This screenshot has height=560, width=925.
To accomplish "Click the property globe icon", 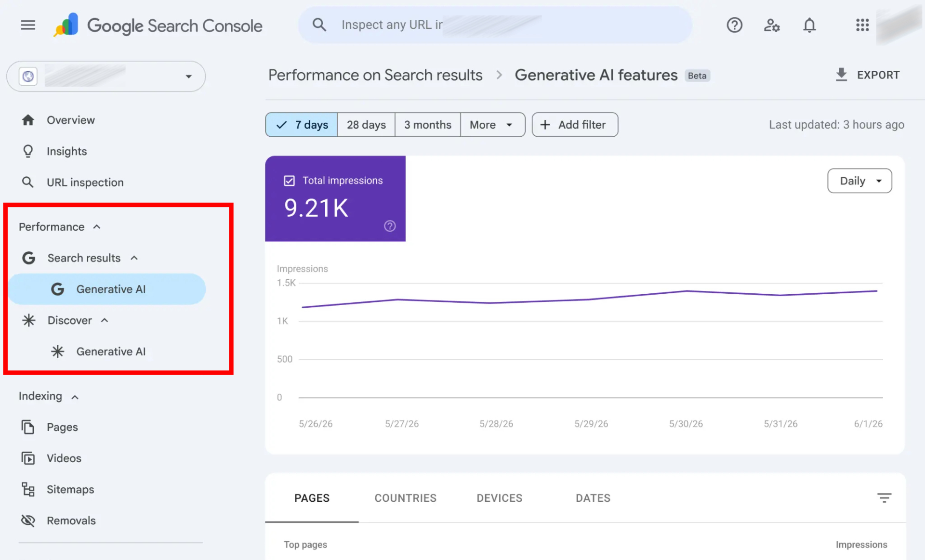I will coord(28,76).
